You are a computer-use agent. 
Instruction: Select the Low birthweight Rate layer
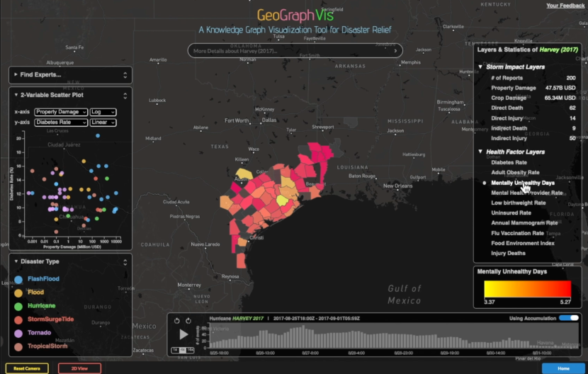coord(519,203)
